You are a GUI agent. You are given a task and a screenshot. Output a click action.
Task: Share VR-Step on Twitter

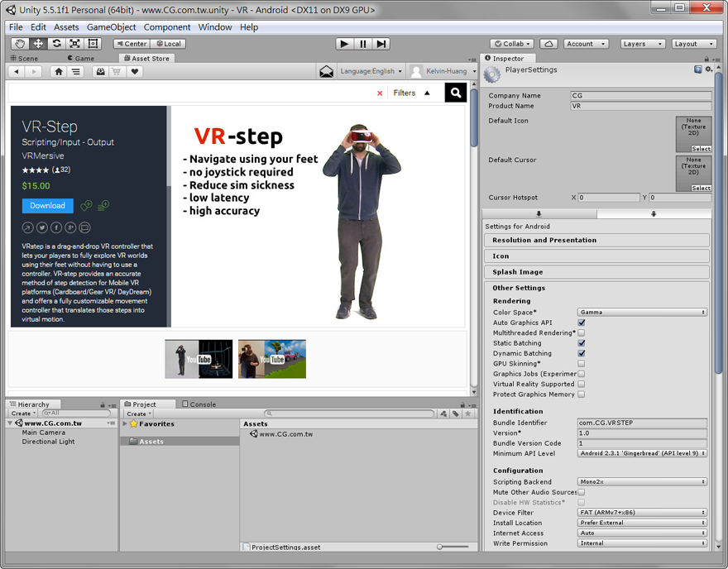pyautogui.click(x=42, y=227)
